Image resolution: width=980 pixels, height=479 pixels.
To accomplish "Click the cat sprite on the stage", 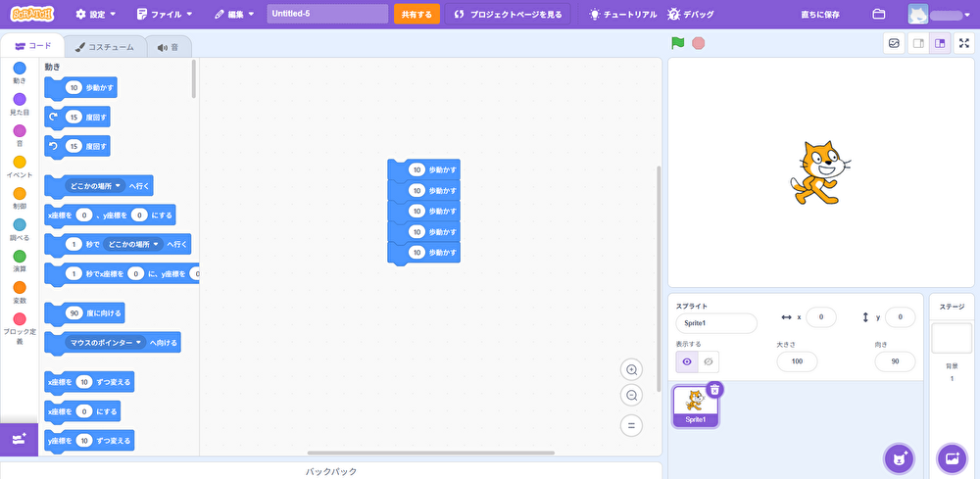I will 818,172.
